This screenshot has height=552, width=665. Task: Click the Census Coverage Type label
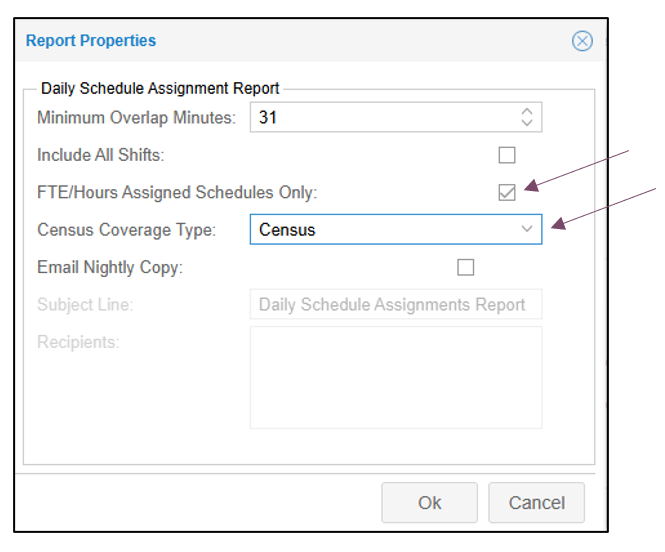(126, 230)
